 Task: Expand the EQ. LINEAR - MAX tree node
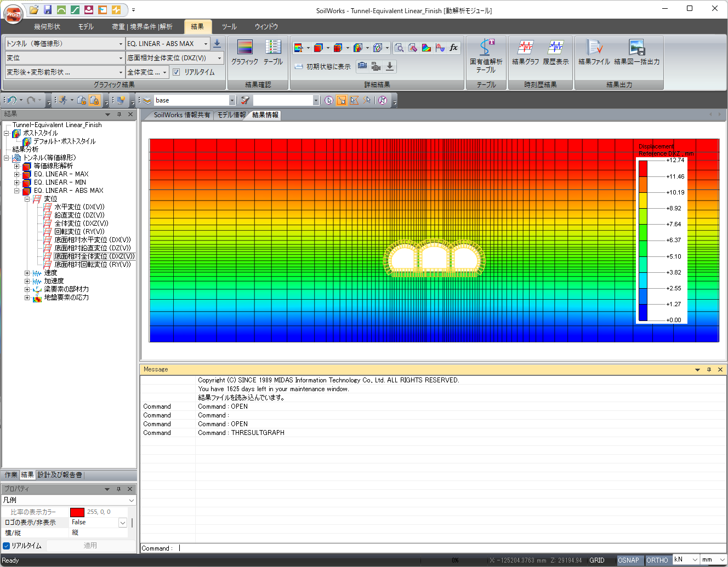point(16,174)
